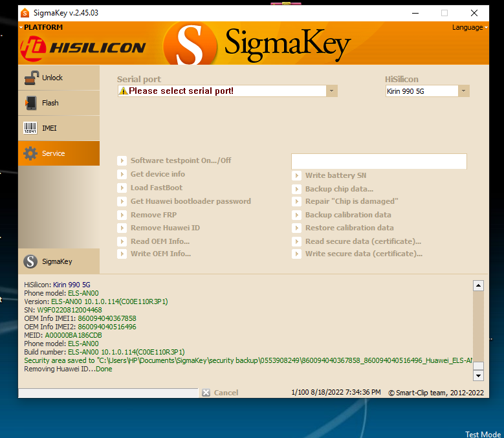This screenshot has height=438, width=504.
Task: Click the Software testpoint On.../Off label
Action: coord(181,160)
